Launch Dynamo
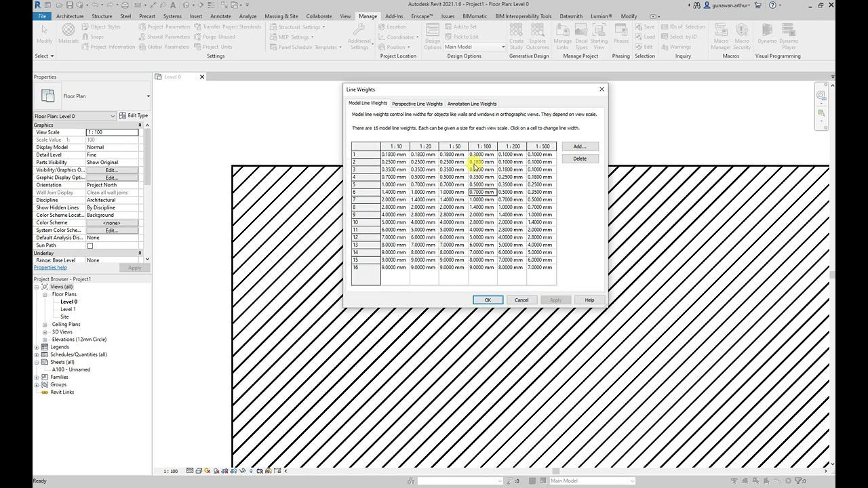 tap(767, 35)
